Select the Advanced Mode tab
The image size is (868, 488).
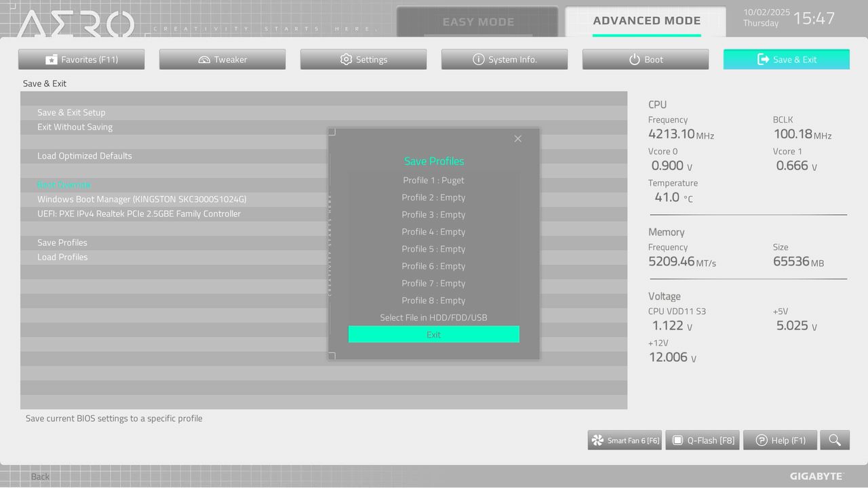tap(646, 21)
